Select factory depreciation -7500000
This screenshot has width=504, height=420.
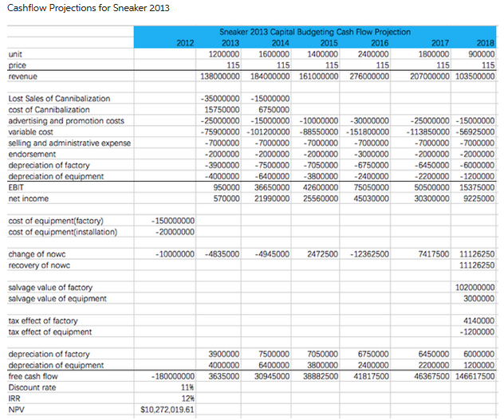pyautogui.click(x=272, y=165)
